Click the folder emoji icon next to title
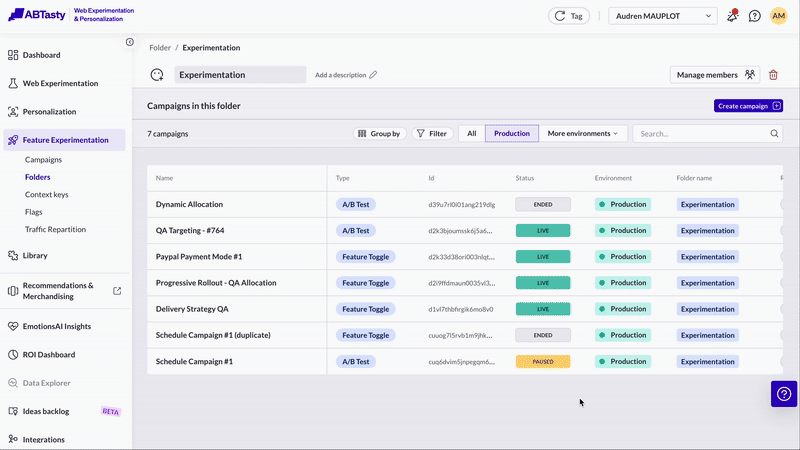Image resolution: width=800 pixels, height=450 pixels. [x=157, y=75]
